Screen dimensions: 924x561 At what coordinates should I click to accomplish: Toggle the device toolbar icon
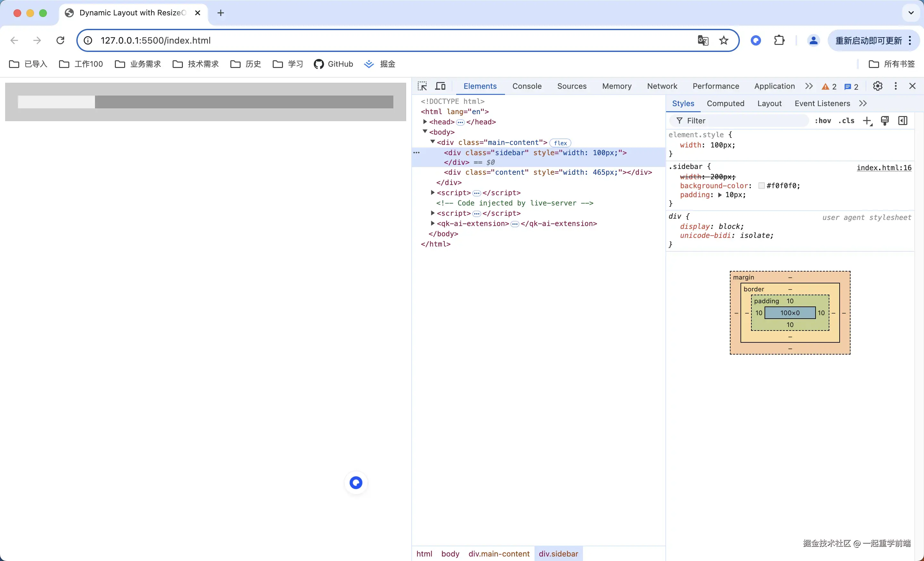(x=440, y=86)
